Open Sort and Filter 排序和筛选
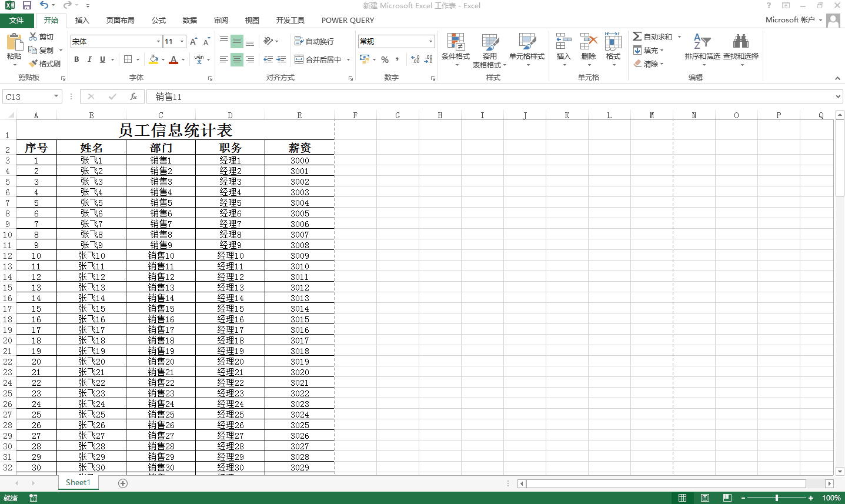 702,49
